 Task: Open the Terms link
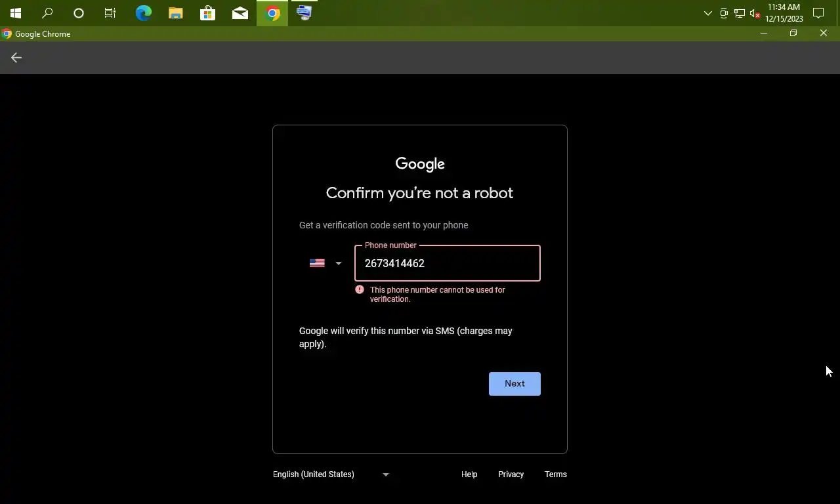tap(556, 474)
